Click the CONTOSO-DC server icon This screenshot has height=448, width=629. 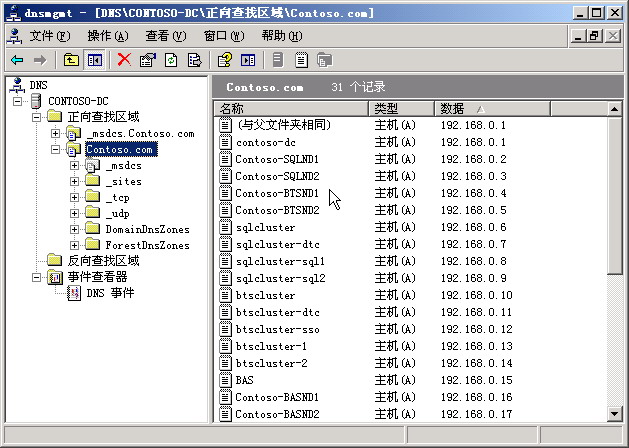36,101
